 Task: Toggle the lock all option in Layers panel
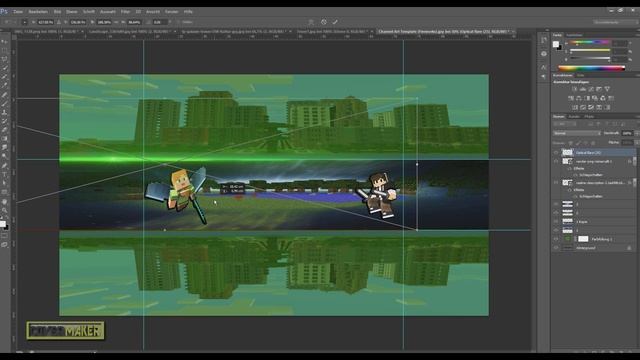click(x=593, y=143)
